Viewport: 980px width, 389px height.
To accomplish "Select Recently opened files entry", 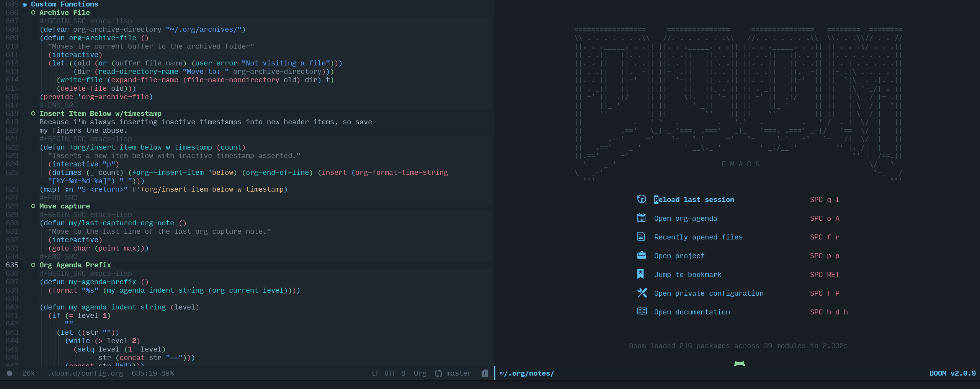I will [x=698, y=237].
